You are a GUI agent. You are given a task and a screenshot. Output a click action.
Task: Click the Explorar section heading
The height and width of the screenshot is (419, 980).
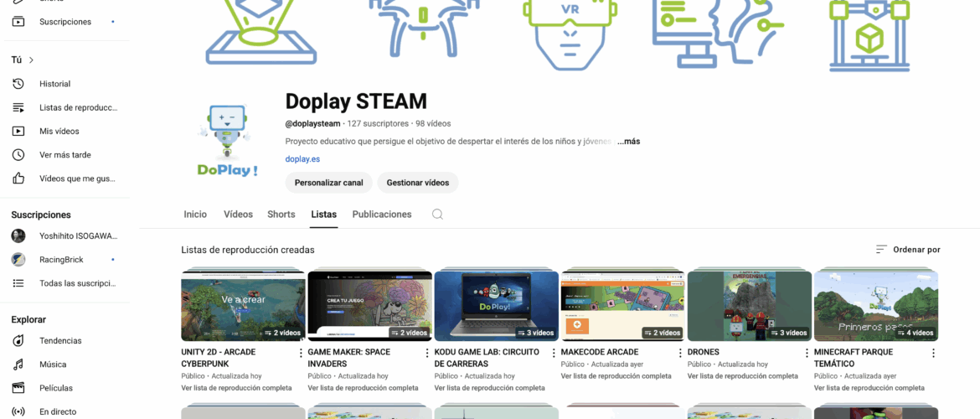28,319
